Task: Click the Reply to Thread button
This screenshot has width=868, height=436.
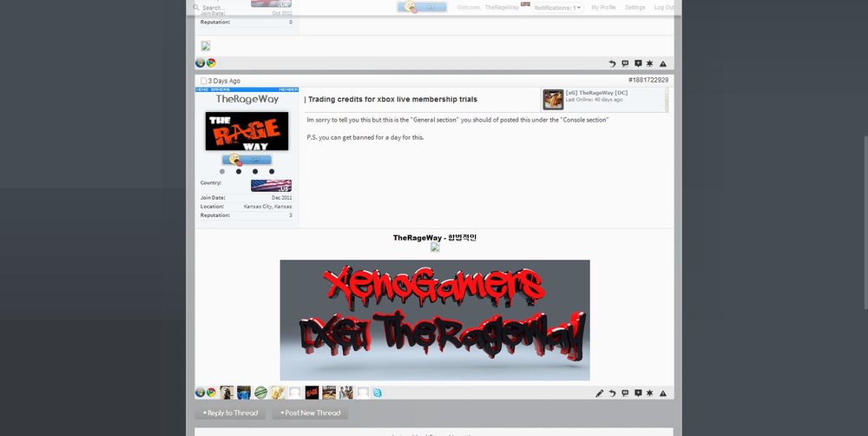Action: pyautogui.click(x=230, y=413)
